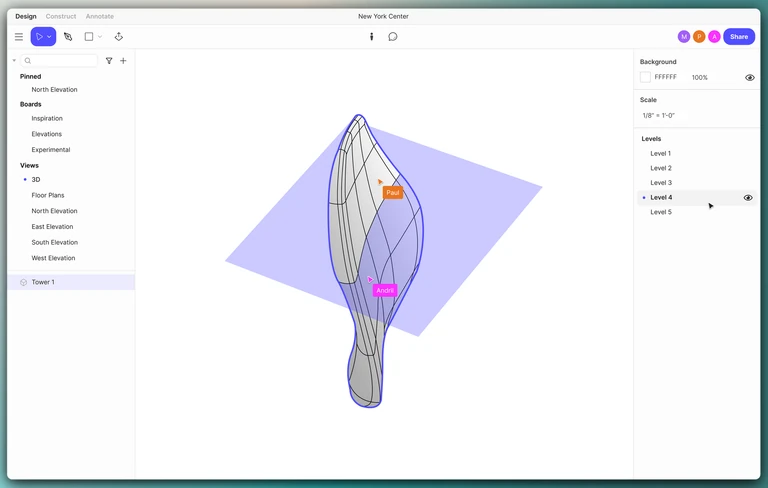768x488 pixels.
Task: Focus the sidebar search field
Action: tap(59, 61)
